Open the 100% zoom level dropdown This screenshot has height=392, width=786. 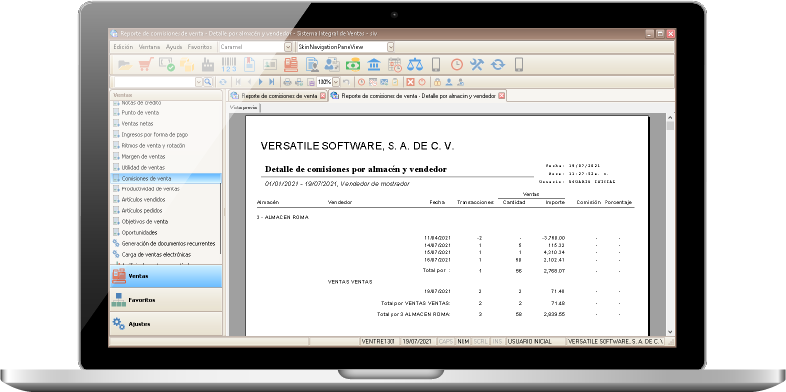point(336,82)
